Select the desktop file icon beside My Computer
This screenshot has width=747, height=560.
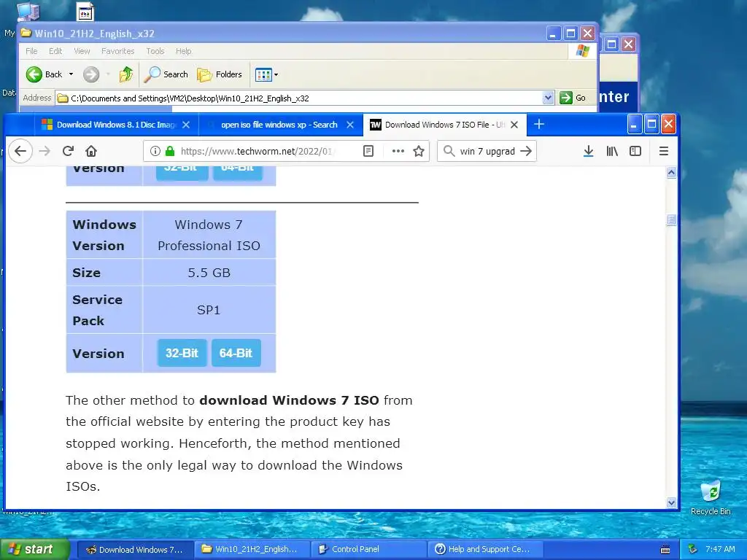coord(85,12)
